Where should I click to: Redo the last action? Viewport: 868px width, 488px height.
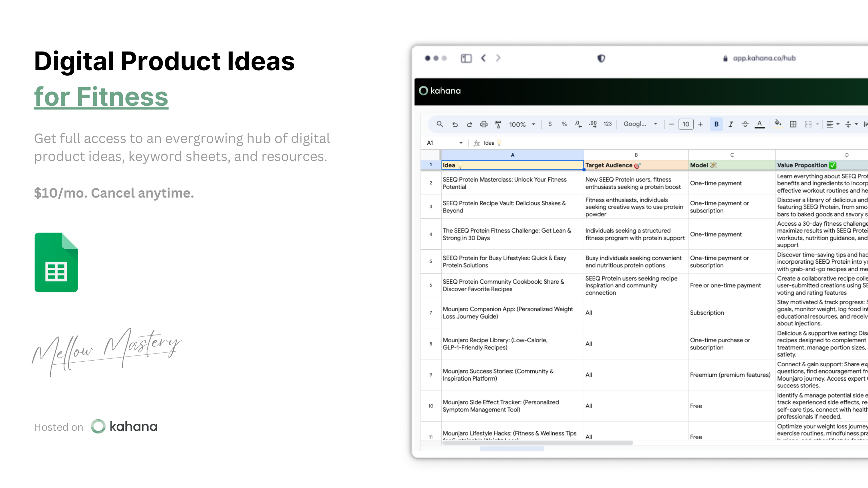pos(469,124)
